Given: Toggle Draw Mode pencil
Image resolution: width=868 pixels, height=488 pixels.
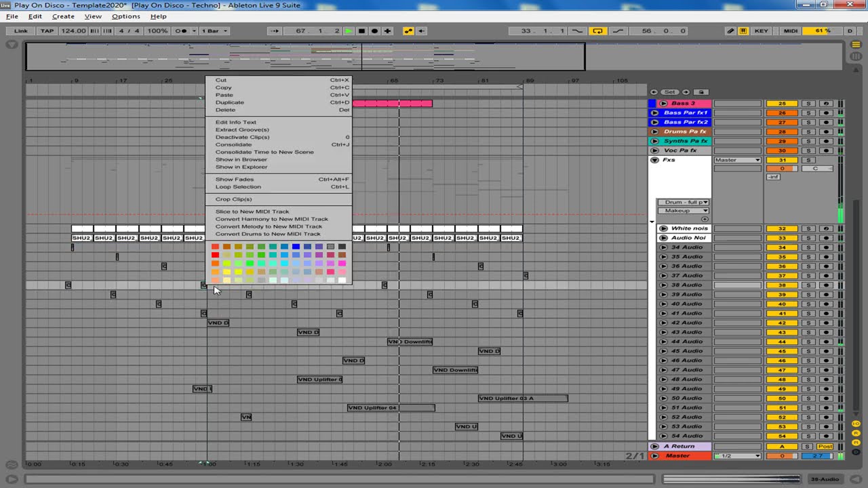Looking at the screenshot, I should (731, 31).
